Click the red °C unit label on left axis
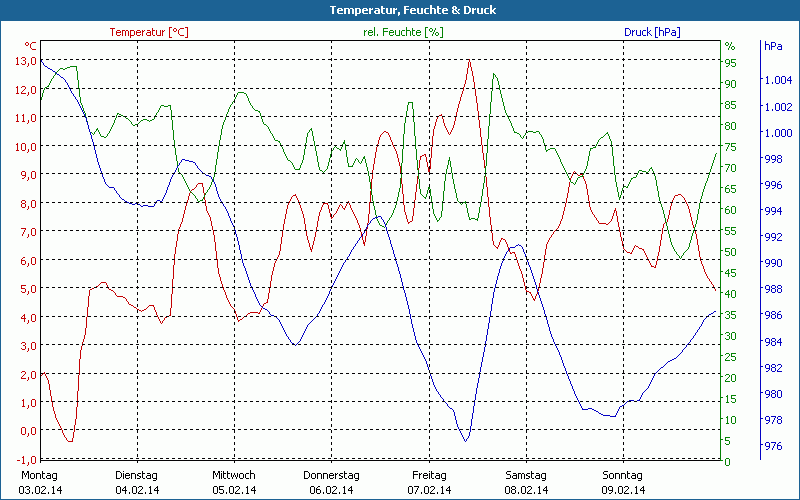Image resolution: width=800 pixels, height=500 pixels. click(x=30, y=46)
